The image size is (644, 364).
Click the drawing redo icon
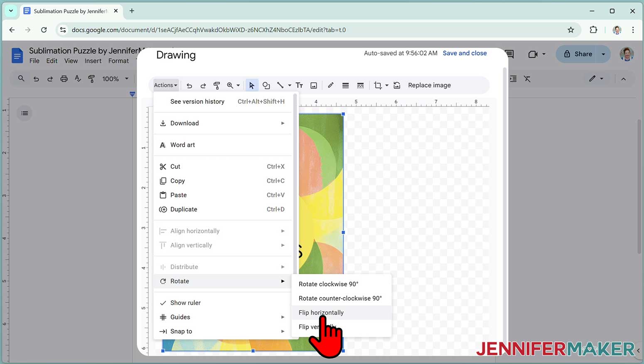[x=203, y=85]
